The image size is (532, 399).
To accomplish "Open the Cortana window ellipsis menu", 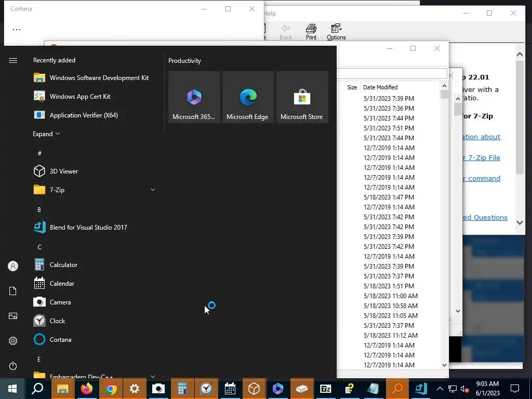I will click(16, 29).
